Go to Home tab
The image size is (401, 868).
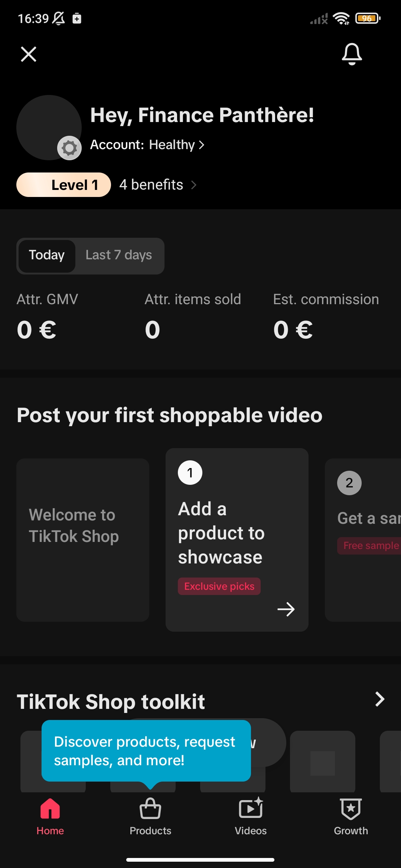pos(50,816)
